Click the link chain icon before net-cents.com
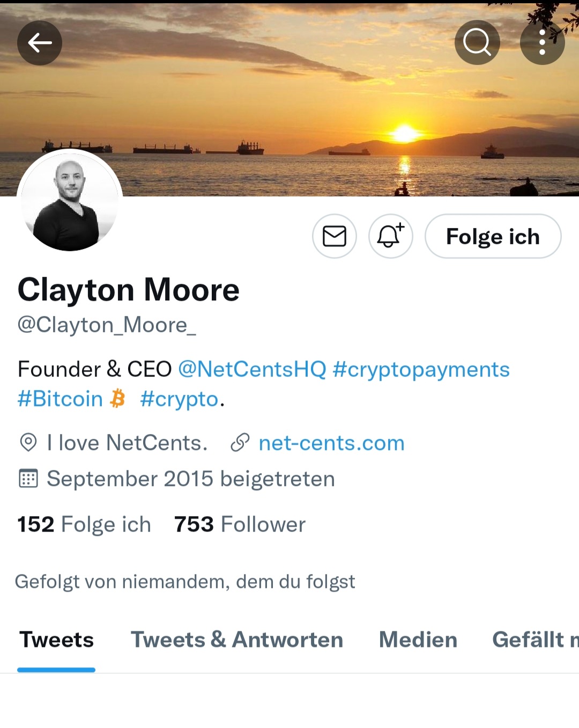 click(240, 443)
